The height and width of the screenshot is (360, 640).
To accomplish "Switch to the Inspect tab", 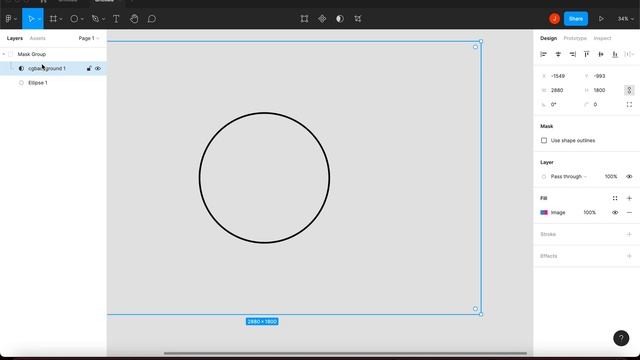I will pos(602,38).
